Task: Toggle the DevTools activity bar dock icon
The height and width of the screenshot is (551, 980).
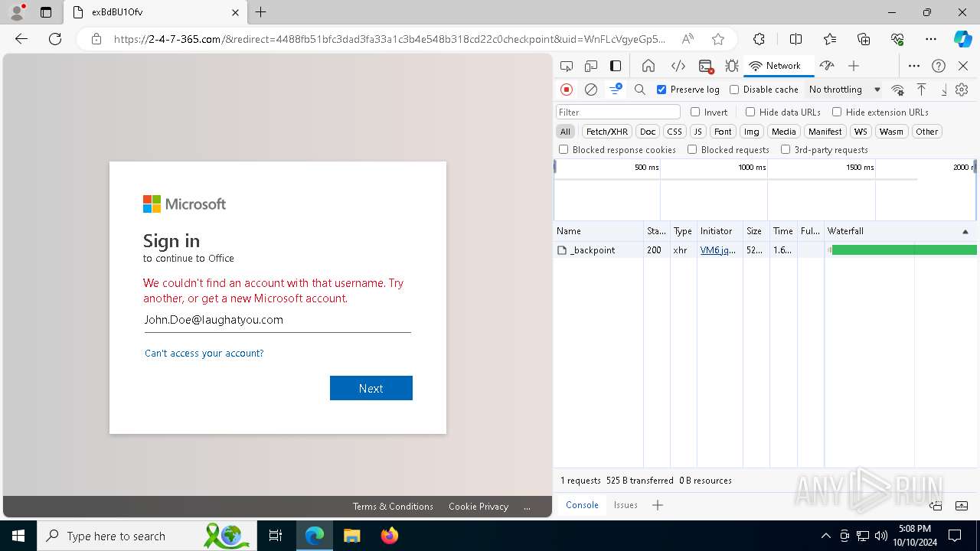Action: [616, 66]
